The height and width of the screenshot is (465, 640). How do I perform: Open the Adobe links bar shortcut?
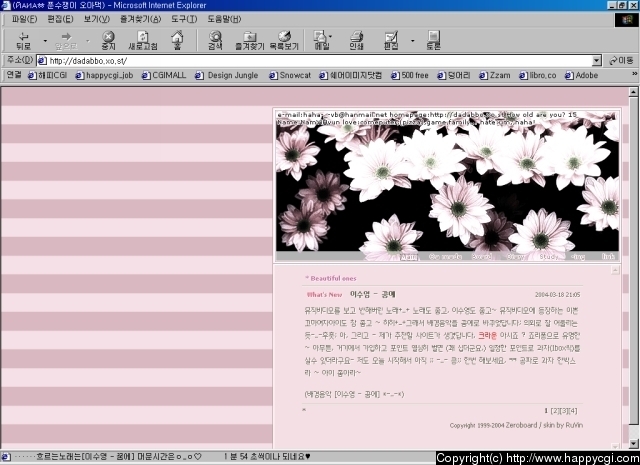pyautogui.click(x=582, y=76)
